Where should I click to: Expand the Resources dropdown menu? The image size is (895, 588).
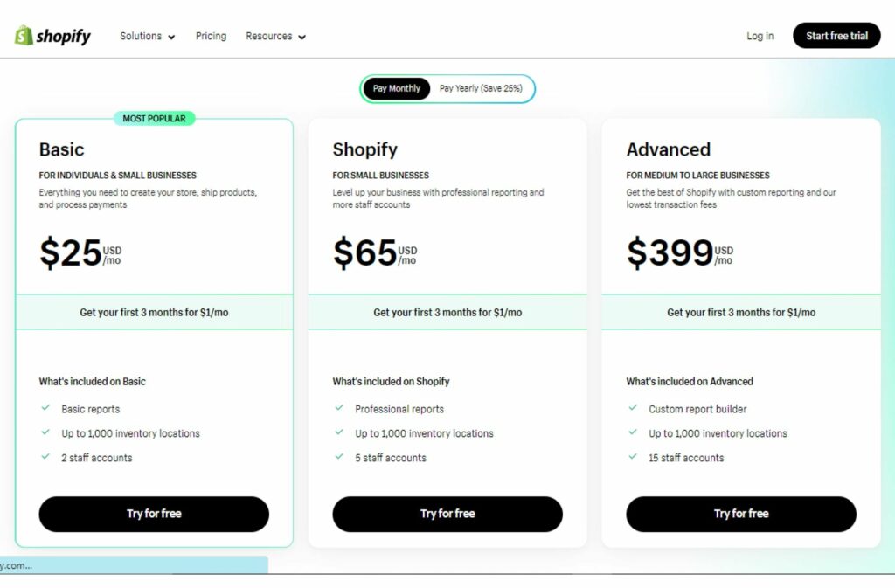(x=275, y=36)
